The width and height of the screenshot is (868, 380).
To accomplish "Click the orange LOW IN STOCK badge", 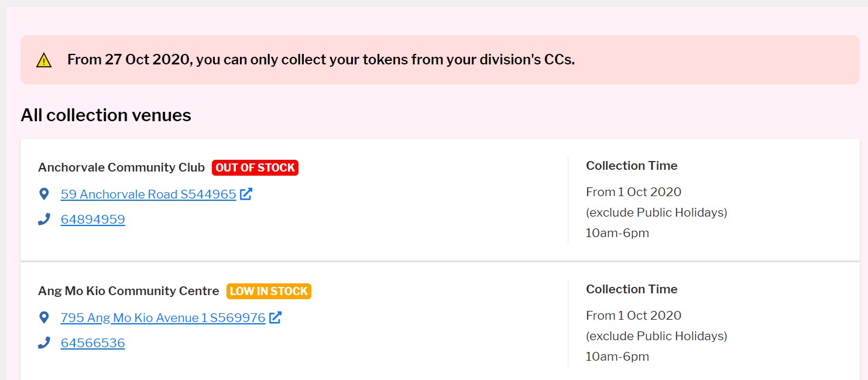I will [x=269, y=291].
